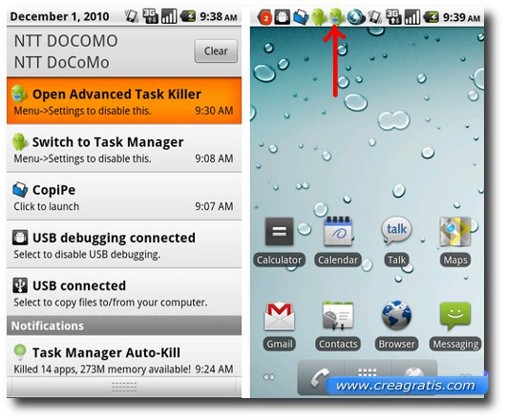Tap 3G data icon in home status bar
The image size is (506, 420).
point(393,17)
